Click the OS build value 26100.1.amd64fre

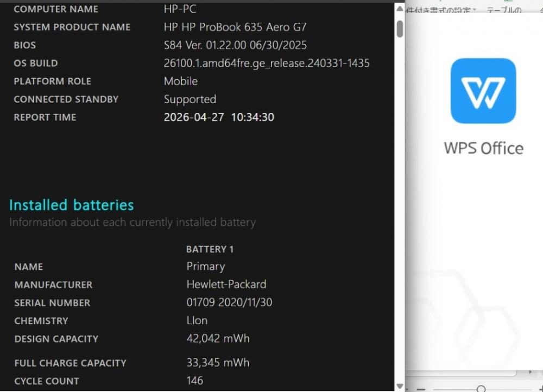(267, 63)
